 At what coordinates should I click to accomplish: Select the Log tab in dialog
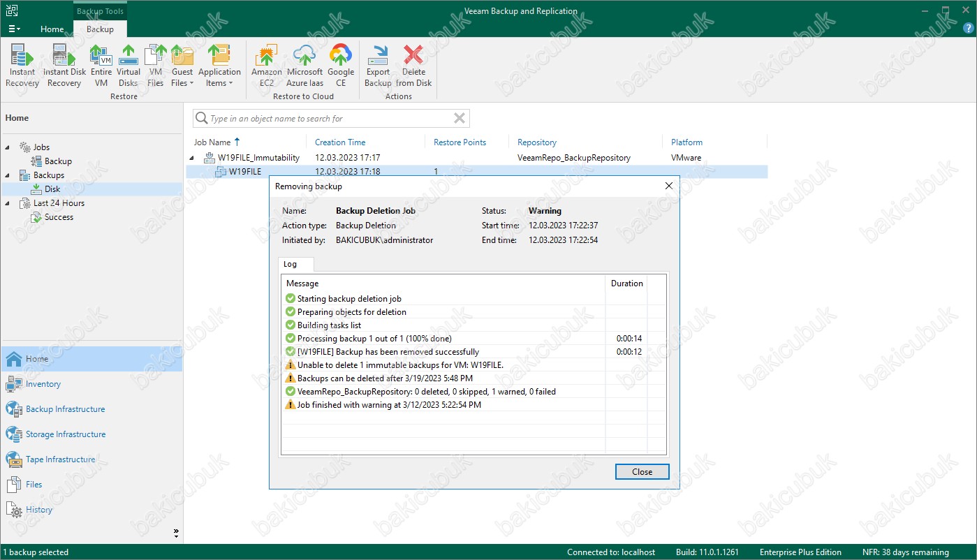pos(295,264)
